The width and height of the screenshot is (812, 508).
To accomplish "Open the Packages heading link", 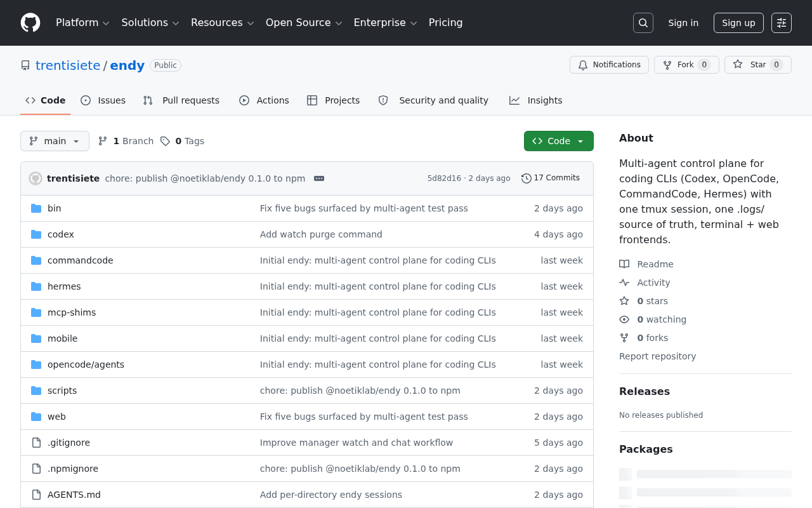I will click(646, 449).
